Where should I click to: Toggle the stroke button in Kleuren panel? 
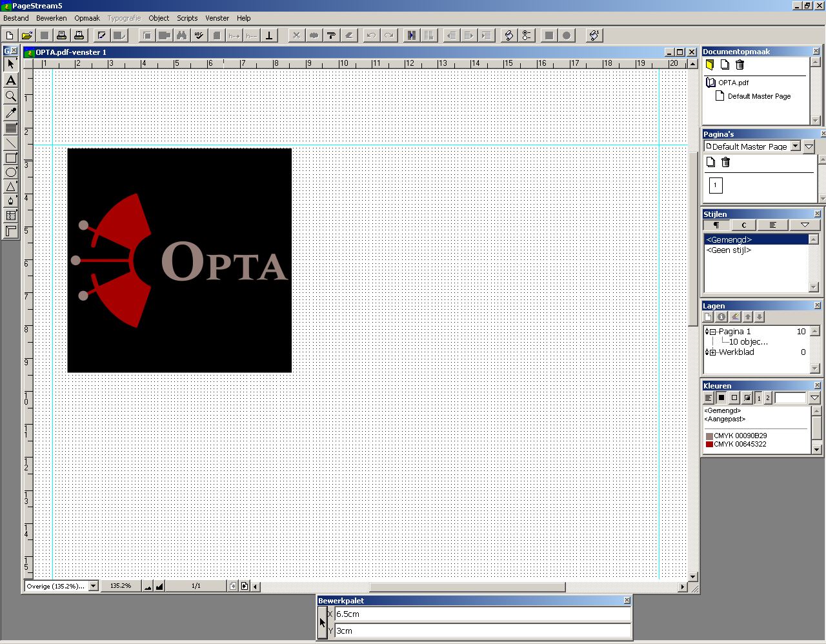click(x=734, y=397)
